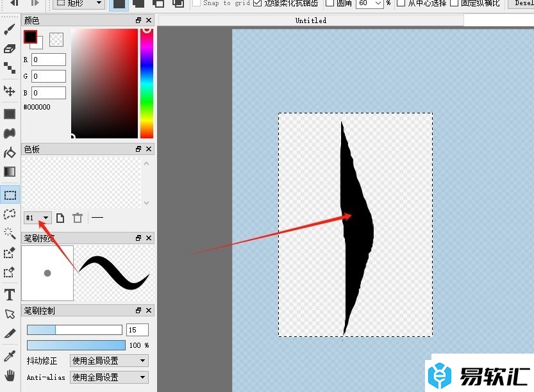Choose add to selection mode icon
This screenshot has height=392, width=534.
click(x=138, y=4)
